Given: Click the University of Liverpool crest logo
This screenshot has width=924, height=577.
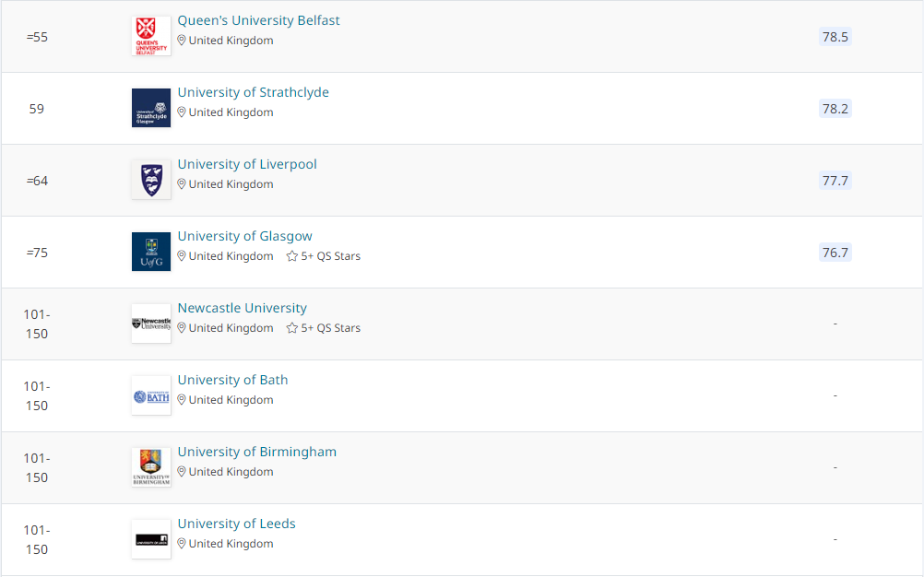Looking at the screenshot, I should pos(151,180).
